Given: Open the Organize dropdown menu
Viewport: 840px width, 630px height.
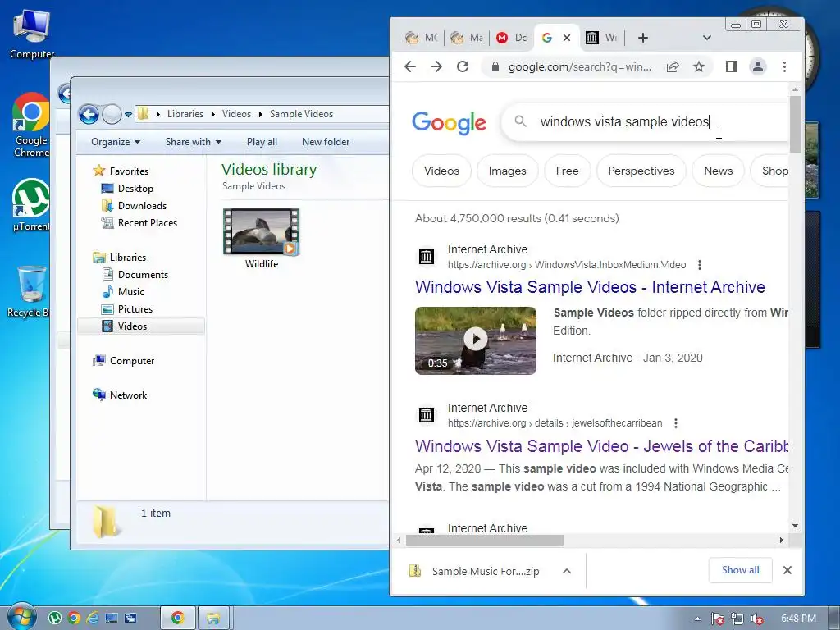Looking at the screenshot, I should pyautogui.click(x=116, y=142).
